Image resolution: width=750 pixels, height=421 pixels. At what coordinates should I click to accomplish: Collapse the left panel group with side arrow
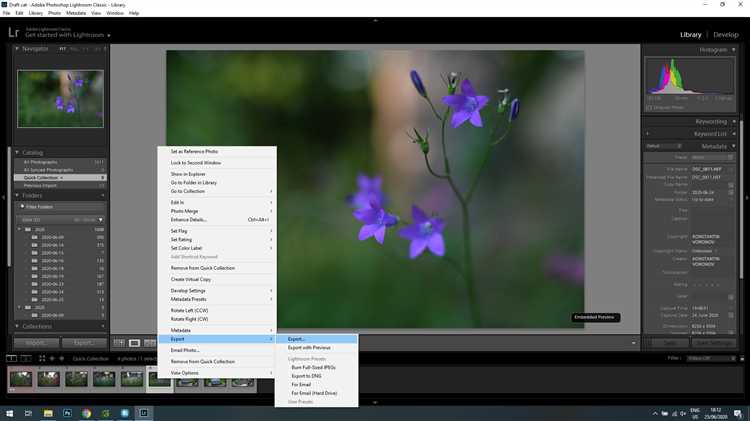click(x=3, y=197)
